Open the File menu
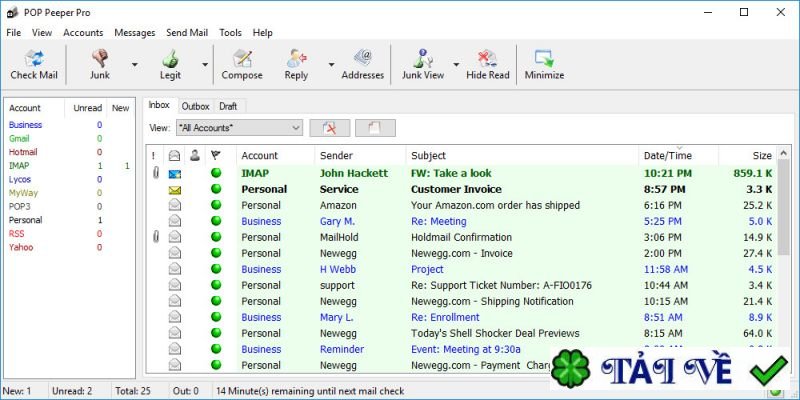 (14, 33)
